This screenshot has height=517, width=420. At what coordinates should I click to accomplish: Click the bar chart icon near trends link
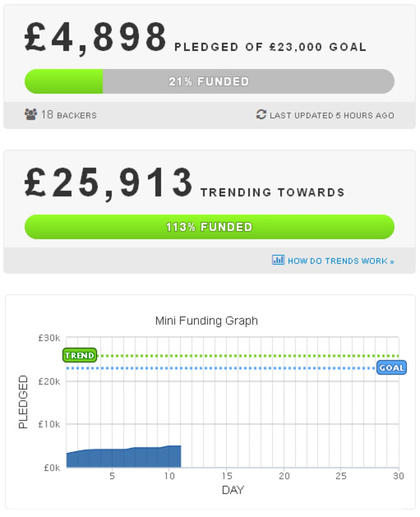(x=278, y=260)
